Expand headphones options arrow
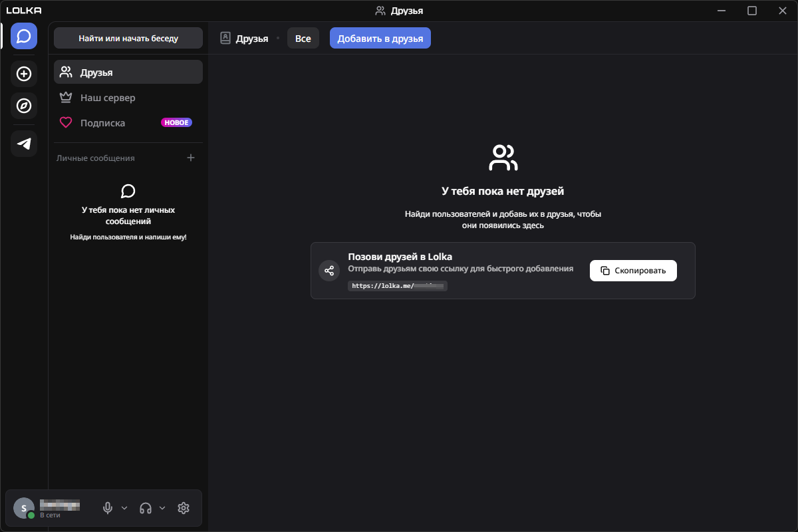 (x=162, y=508)
